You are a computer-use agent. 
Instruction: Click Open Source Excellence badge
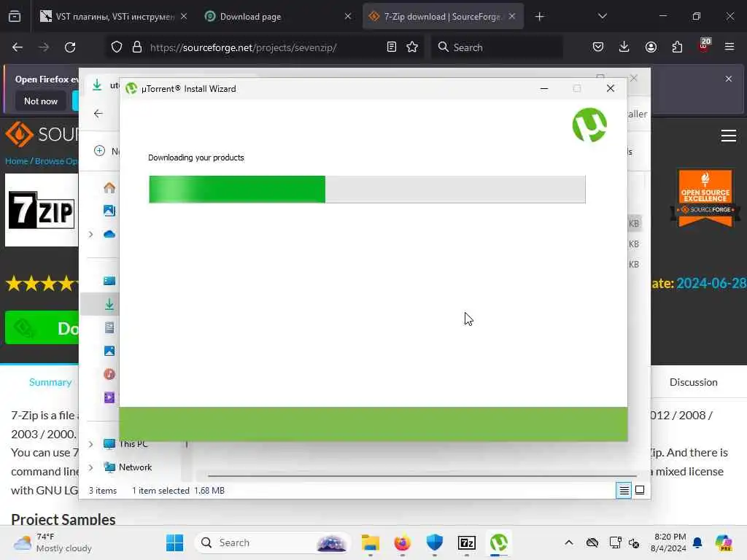click(x=705, y=198)
